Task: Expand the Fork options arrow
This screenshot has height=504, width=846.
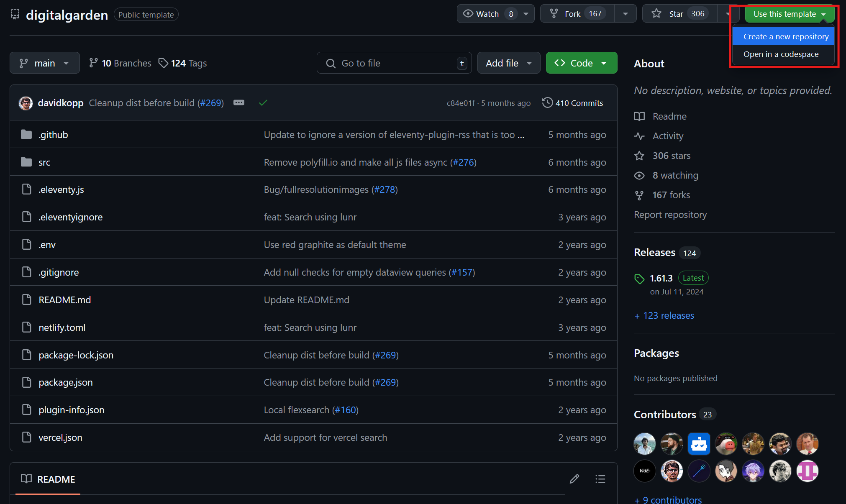Action: [625, 14]
